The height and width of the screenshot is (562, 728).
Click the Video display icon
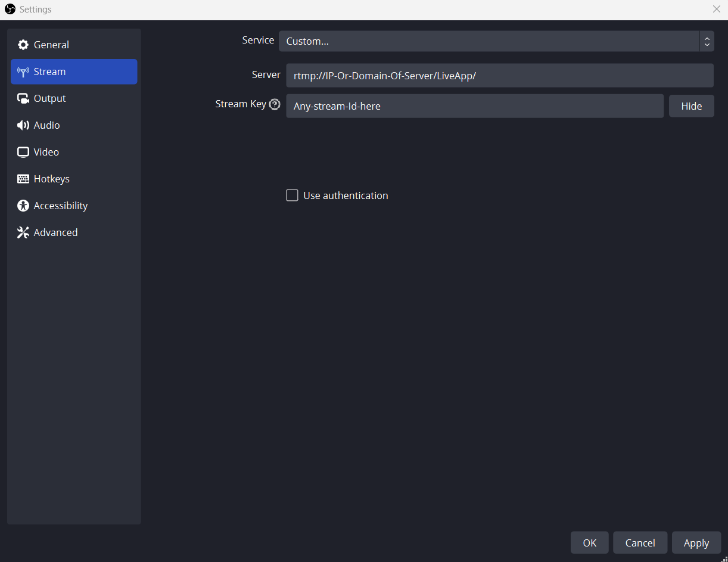click(x=23, y=152)
